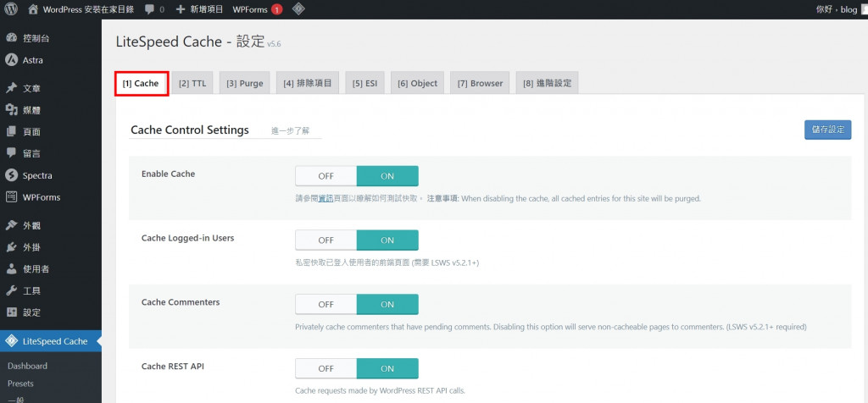Click the 頁面 pages icon
868x403 pixels.
pos(11,131)
